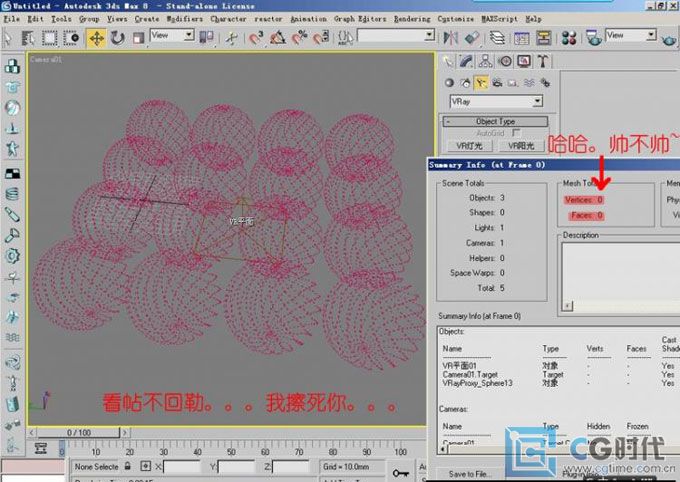This screenshot has width=680, height=482.
Task: Switch to the Modify command panel tab
Action: tap(466, 61)
